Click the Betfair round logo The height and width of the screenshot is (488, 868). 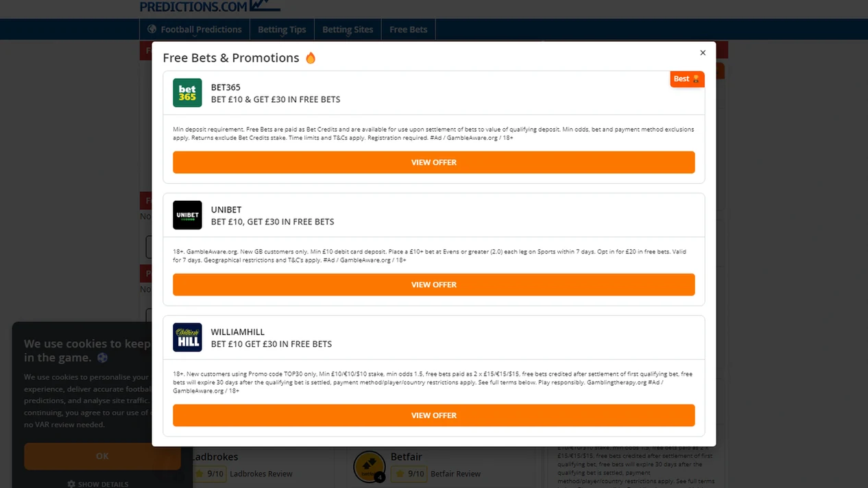[369, 466]
